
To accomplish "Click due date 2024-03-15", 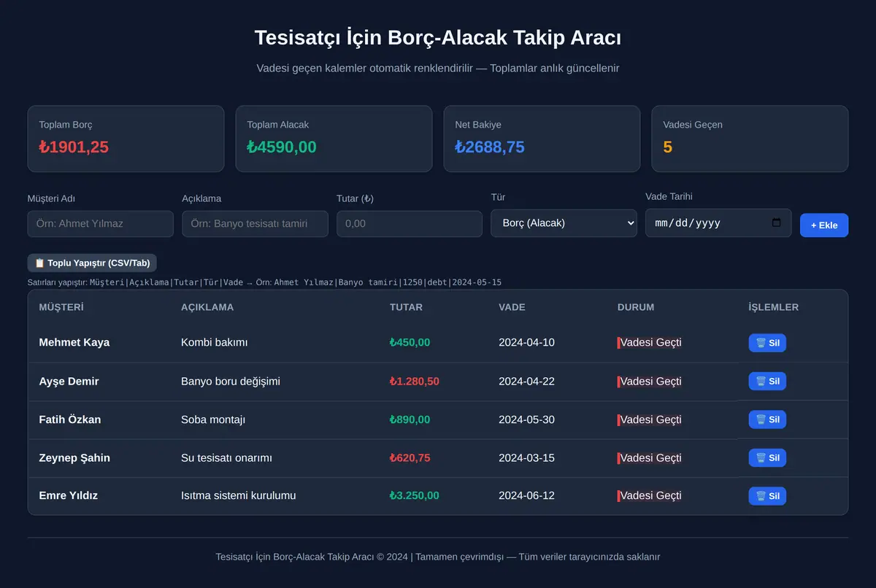I will (x=526, y=458).
